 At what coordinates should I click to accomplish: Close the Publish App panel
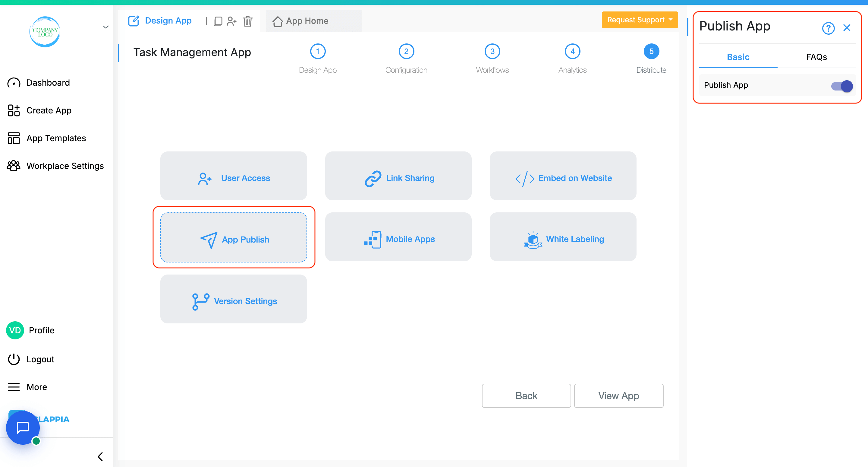847,28
